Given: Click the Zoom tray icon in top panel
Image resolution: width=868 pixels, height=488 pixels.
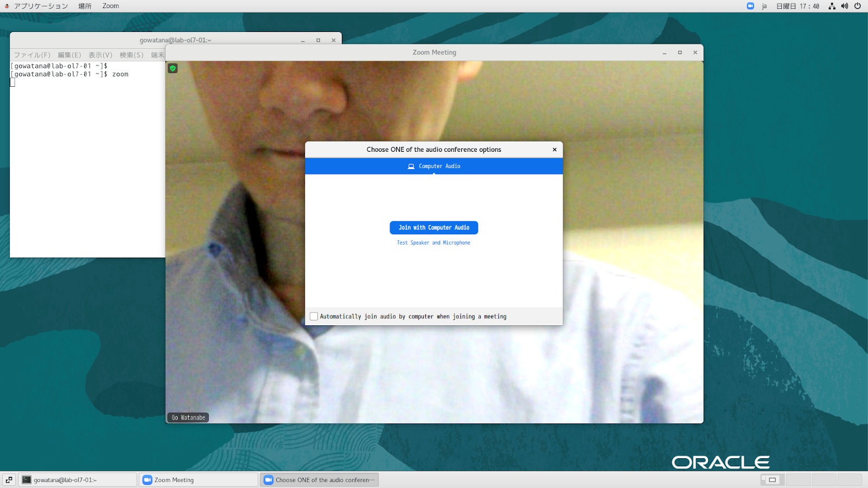Looking at the screenshot, I should pyautogui.click(x=750, y=6).
